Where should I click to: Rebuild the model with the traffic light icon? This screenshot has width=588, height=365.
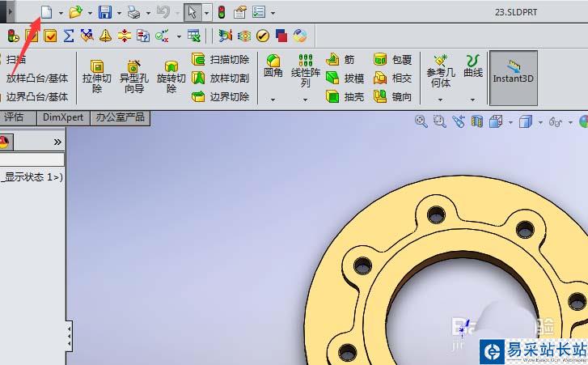coord(222,12)
